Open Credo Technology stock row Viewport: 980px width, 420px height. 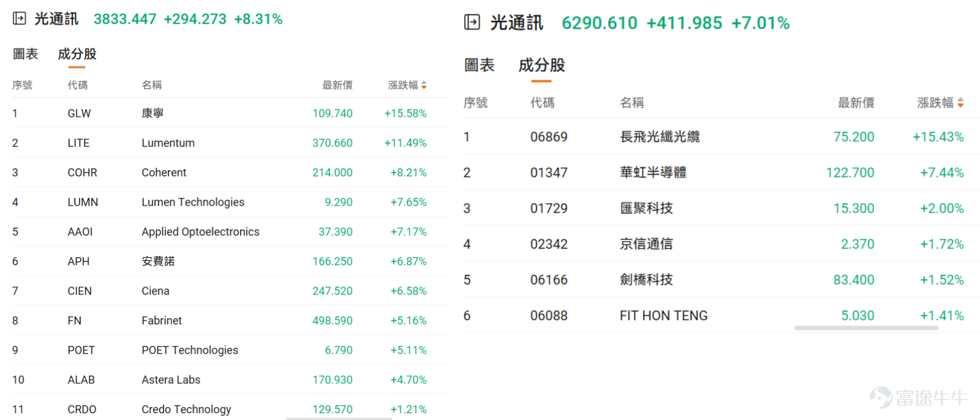(230, 407)
